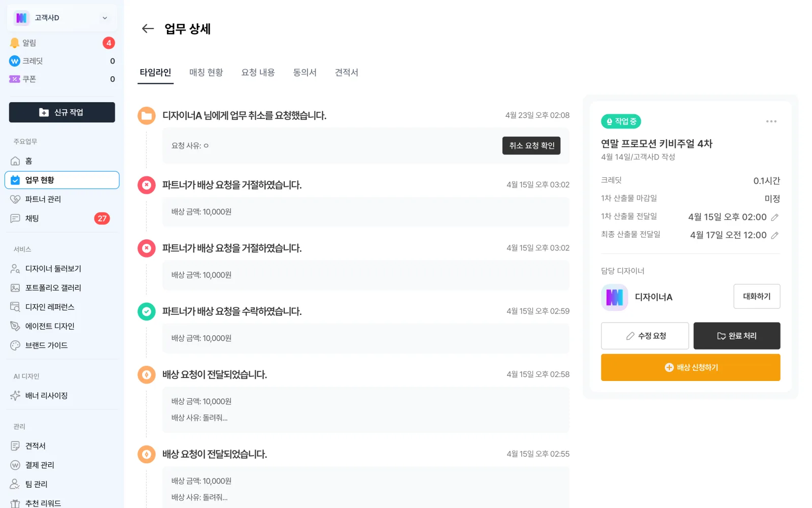Open 팀 관리
Viewport: 812px width, 508px height.
62,484
